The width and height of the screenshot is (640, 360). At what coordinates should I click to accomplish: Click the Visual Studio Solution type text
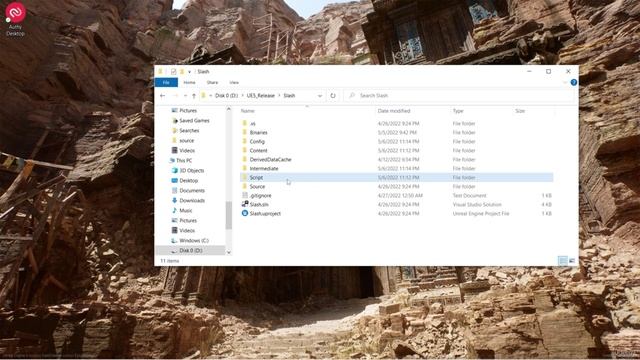[x=477, y=204]
